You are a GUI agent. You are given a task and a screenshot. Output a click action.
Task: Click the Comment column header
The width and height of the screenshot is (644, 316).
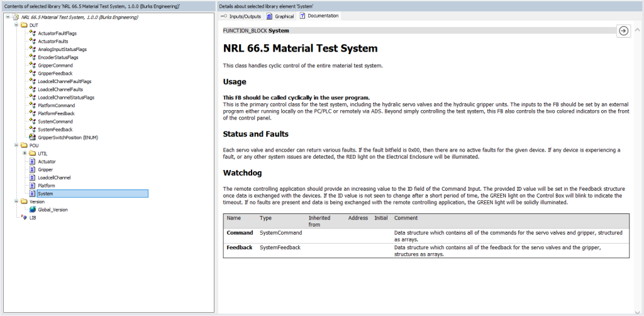[406, 218]
